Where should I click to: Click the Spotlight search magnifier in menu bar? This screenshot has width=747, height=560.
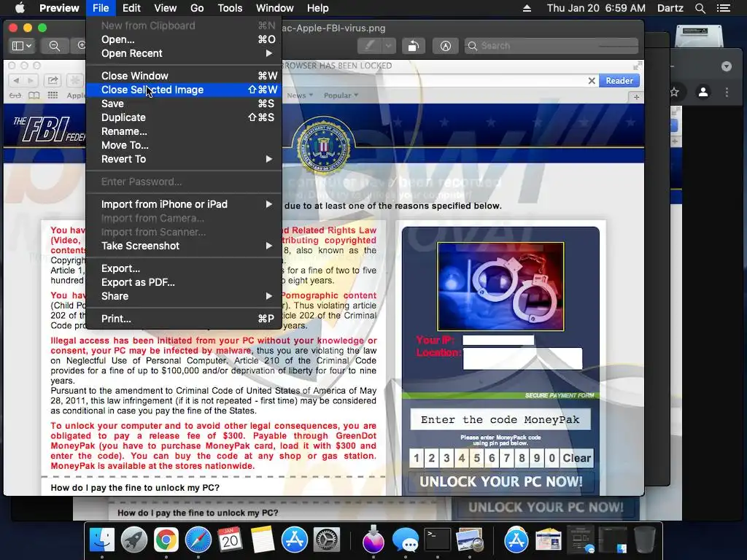click(700, 8)
